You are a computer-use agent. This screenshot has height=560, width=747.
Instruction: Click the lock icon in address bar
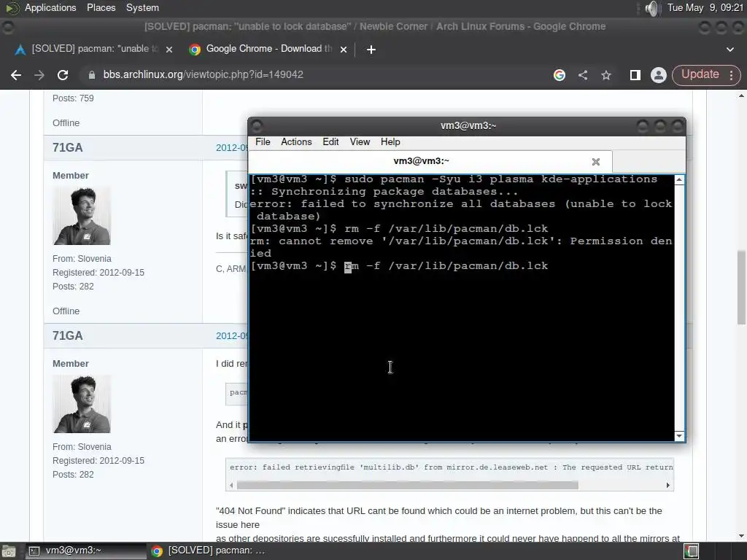pyautogui.click(x=91, y=75)
